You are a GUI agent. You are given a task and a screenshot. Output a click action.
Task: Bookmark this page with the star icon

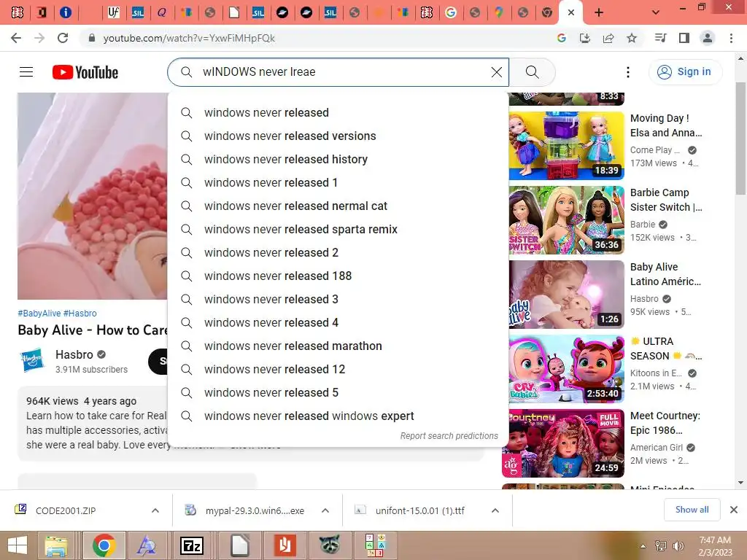pyautogui.click(x=632, y=38)
